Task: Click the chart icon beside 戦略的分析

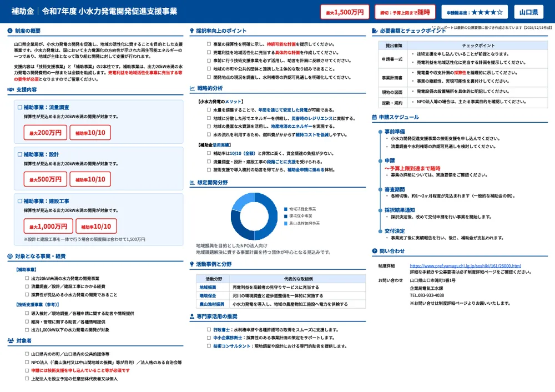Action: 192,88
